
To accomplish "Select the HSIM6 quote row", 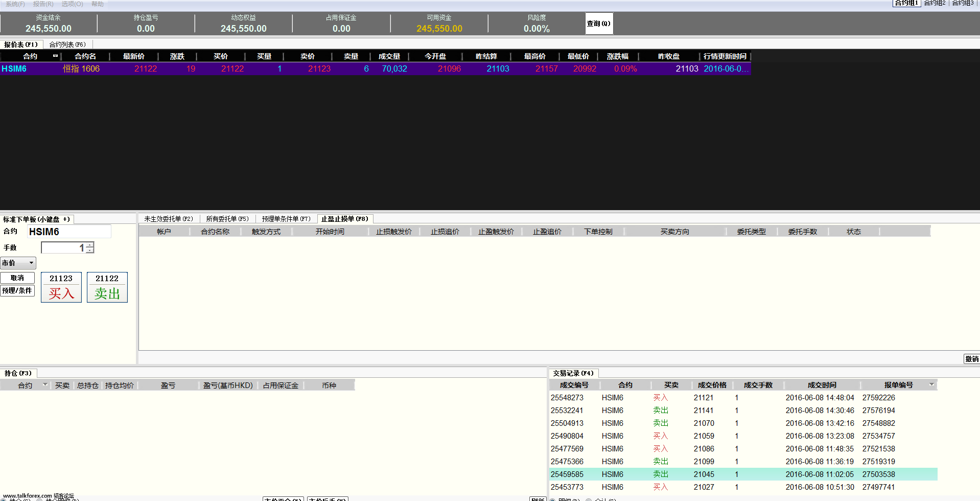I will coord(375,69).
